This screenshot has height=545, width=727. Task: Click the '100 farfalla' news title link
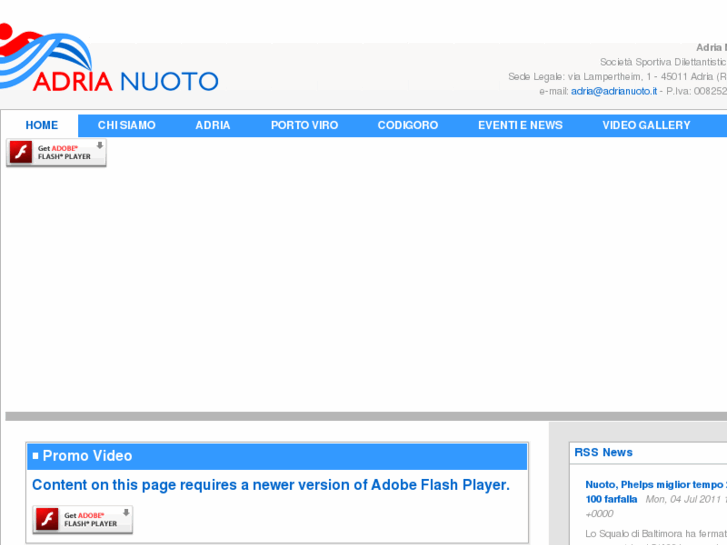tap(611, 500)
